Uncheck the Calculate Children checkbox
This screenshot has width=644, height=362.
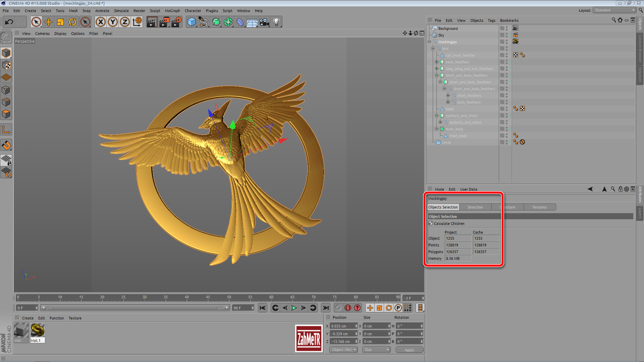pyautogui.click(x=431, y=224)
